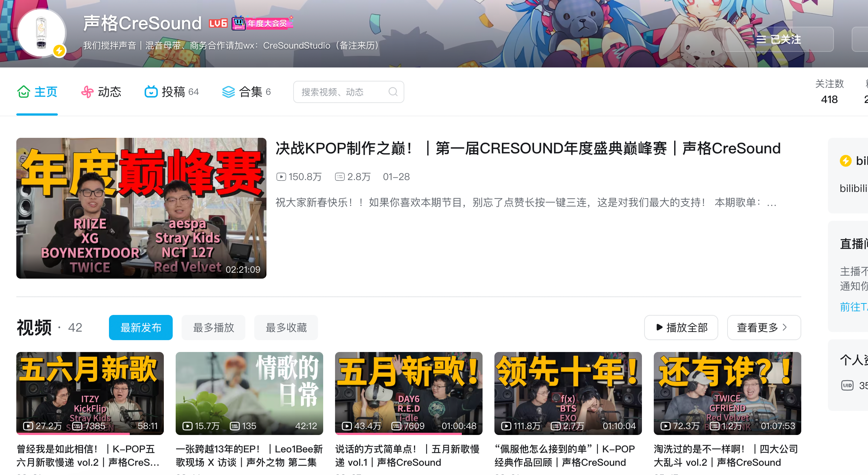Switch to the 动态 tab
The image size is (868, 475).
(x=101, y=92)
